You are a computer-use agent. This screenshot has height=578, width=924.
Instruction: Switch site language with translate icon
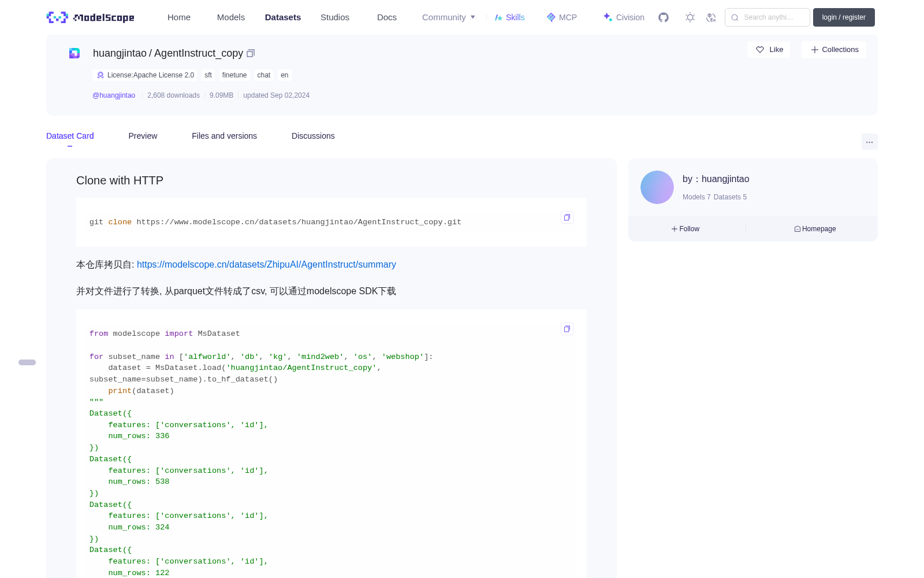[x=711, y=17]
